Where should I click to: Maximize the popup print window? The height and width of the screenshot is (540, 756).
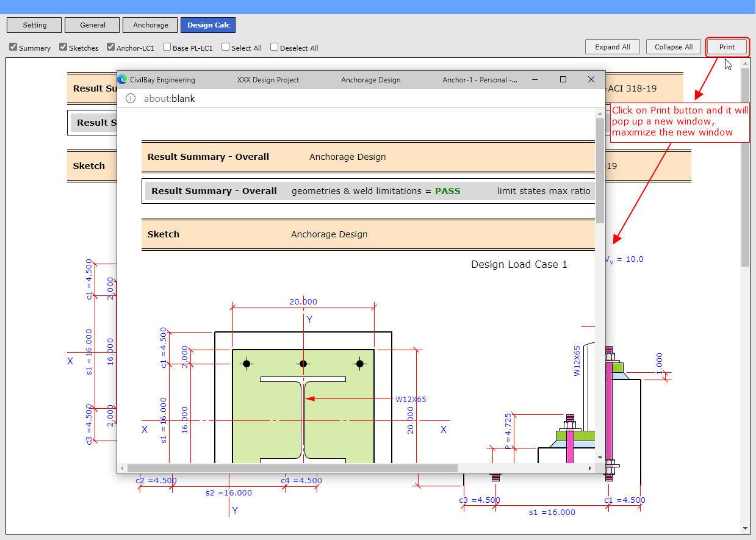[x=563, y=79]
